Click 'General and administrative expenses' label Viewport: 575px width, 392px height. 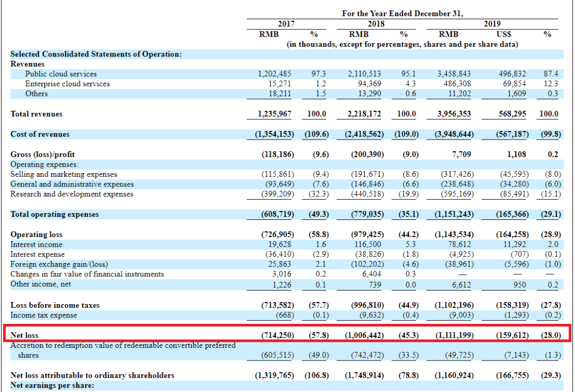pos(72,184)
